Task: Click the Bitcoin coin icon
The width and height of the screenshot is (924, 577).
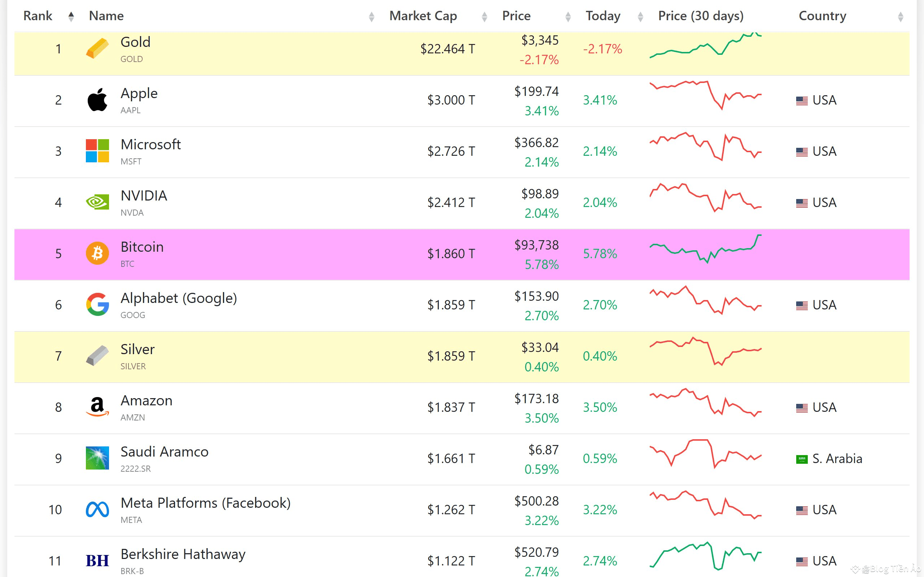Action: point(97,254)
